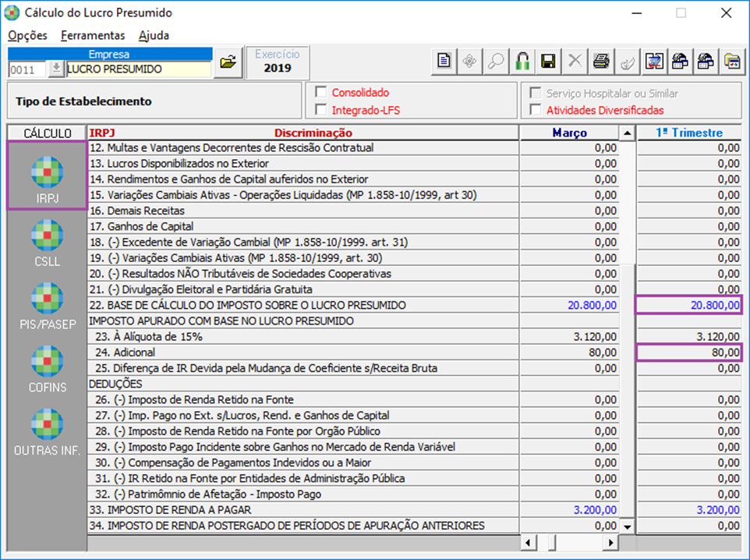
Task: Select the PIS/PASEP calculation in sidebar
Action: pyautogui.click(x=47, y=307)
